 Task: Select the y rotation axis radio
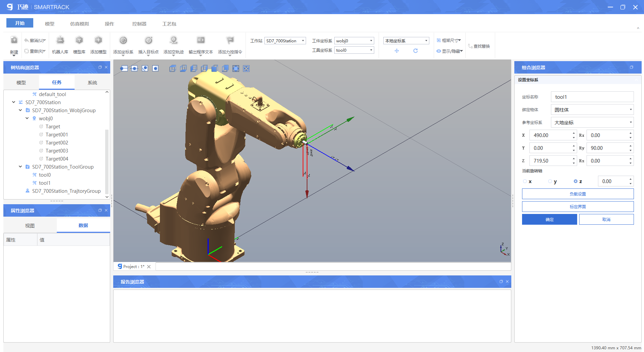pyautogui.click(x=550, y=181)
